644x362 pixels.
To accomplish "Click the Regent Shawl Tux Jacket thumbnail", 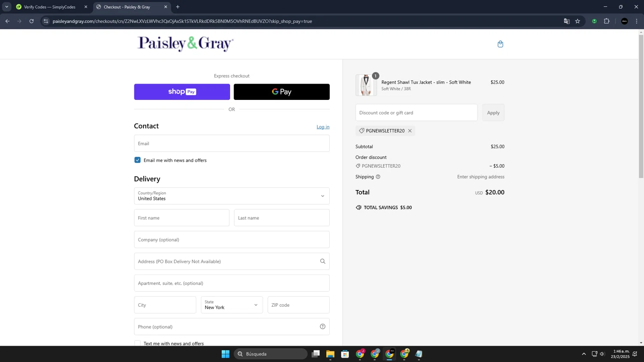I will [366, 85].
